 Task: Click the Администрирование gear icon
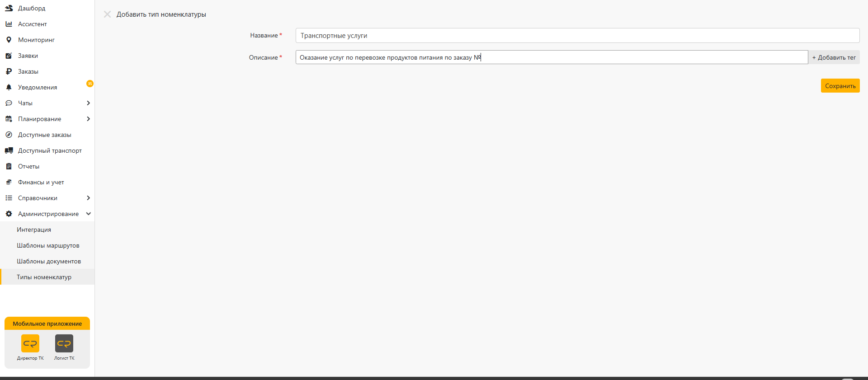coord(9,214)
